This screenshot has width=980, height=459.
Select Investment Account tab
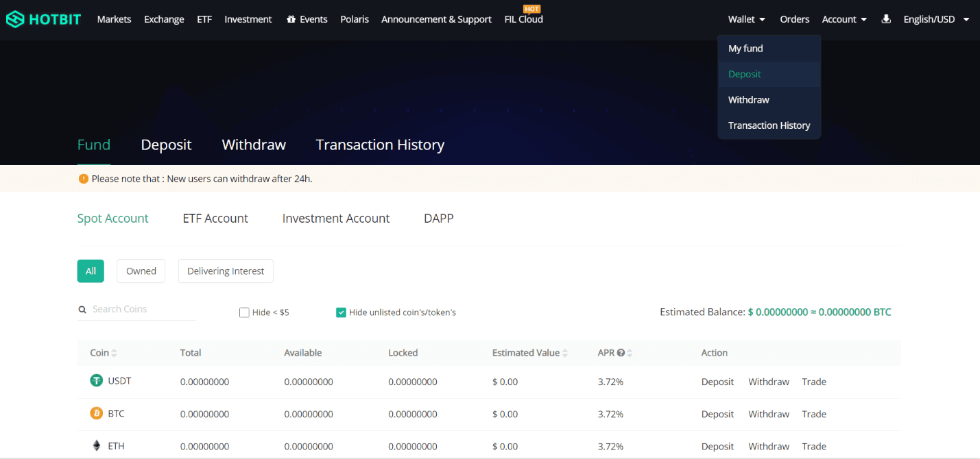pos(336,219)
